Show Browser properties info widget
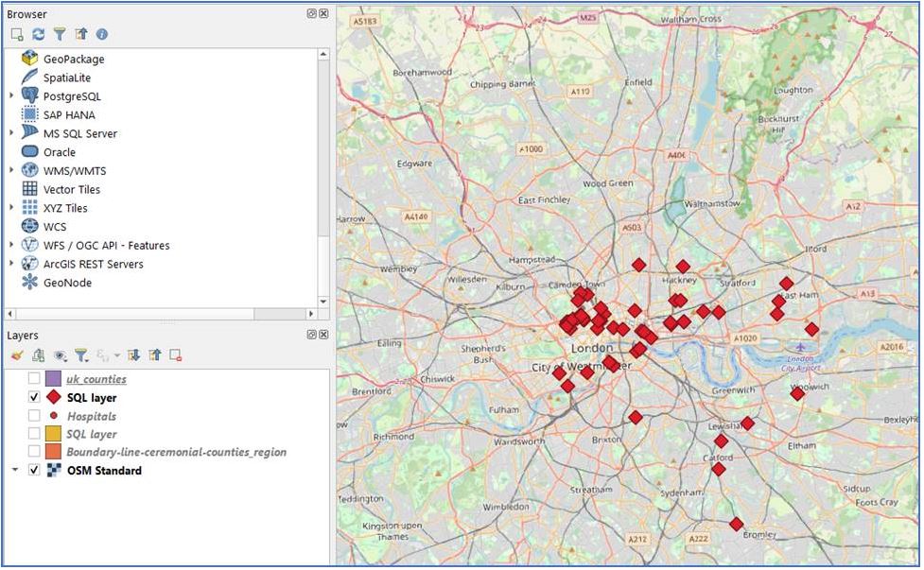 (102, 35)
